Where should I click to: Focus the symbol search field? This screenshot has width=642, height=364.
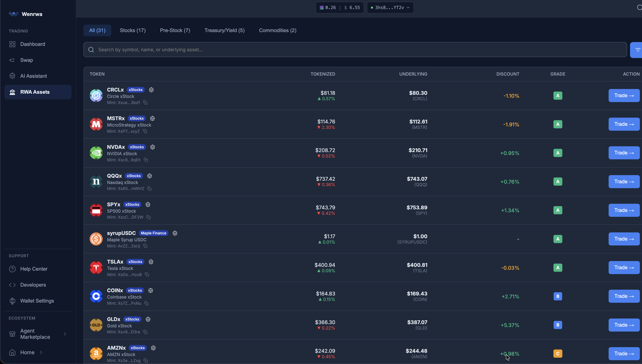355,50
